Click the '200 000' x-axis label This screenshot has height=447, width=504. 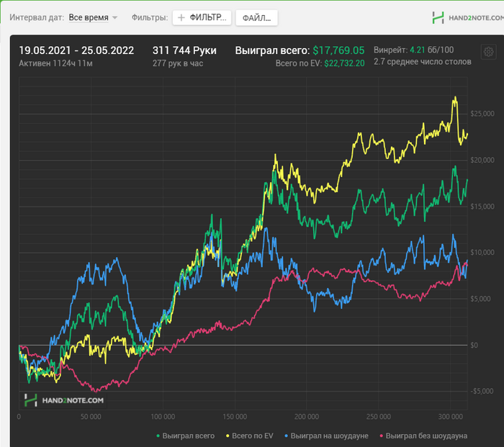pos(307,417)
